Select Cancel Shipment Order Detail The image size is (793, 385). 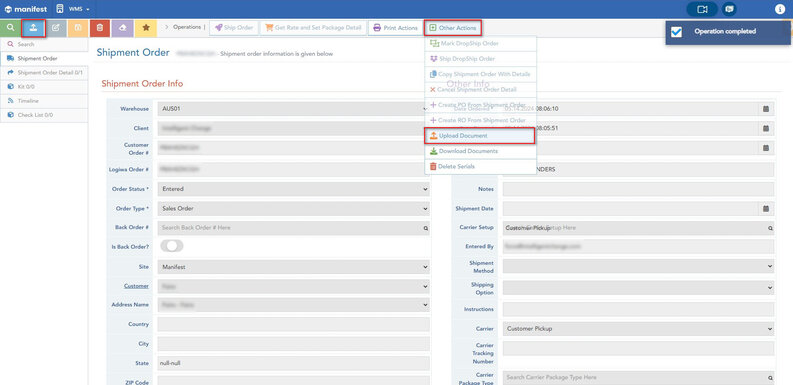(480, 90)
